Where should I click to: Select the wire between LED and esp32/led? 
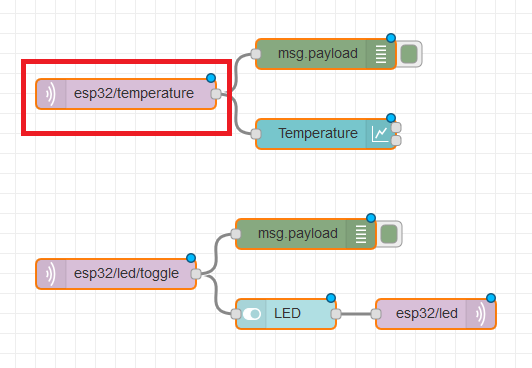point(356,314)
